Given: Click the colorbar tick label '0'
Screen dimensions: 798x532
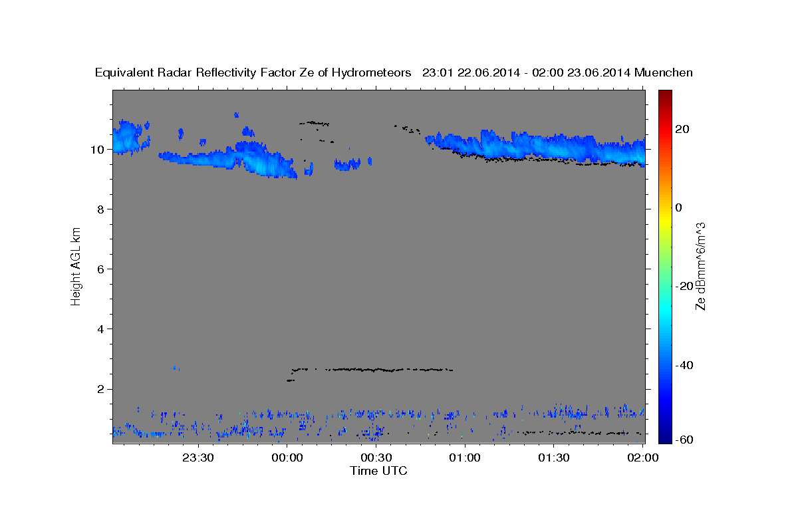Looking at the screenshot, I should pos(679,207).
